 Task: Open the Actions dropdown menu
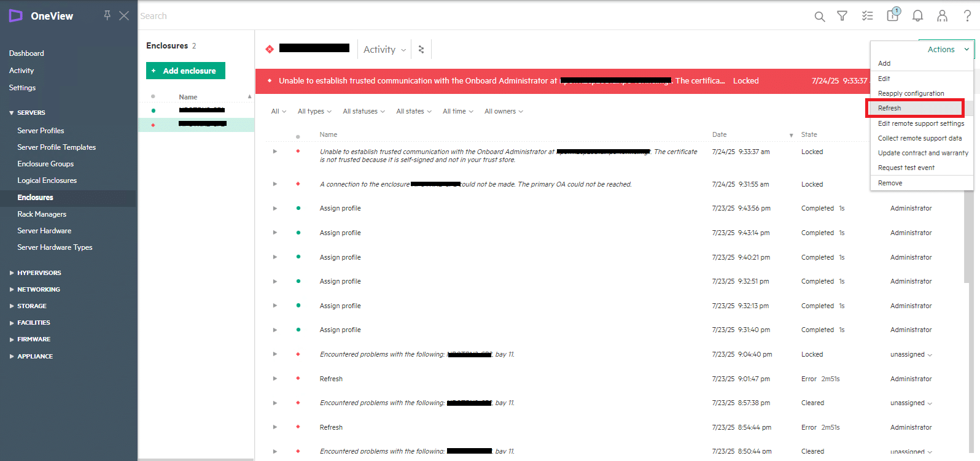point(947,50)
